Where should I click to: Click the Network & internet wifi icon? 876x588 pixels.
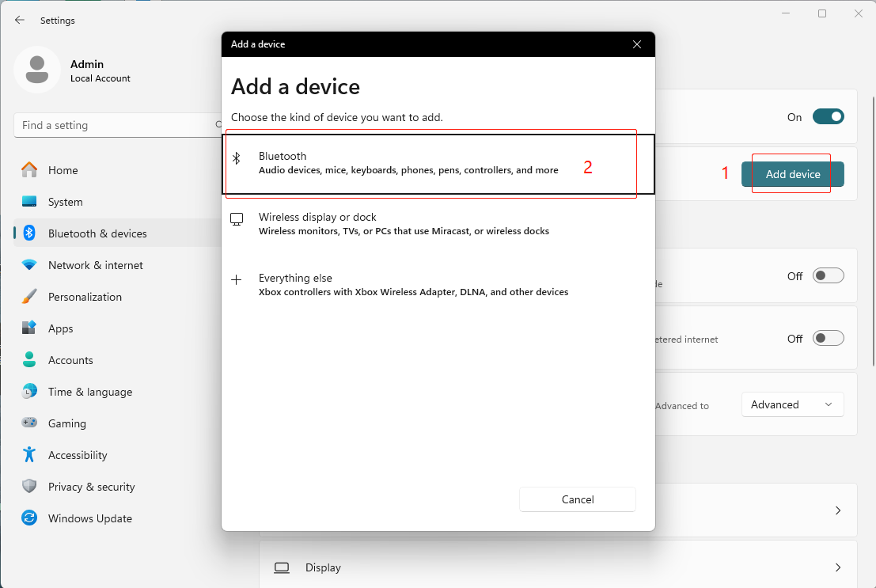pos(29,265)
